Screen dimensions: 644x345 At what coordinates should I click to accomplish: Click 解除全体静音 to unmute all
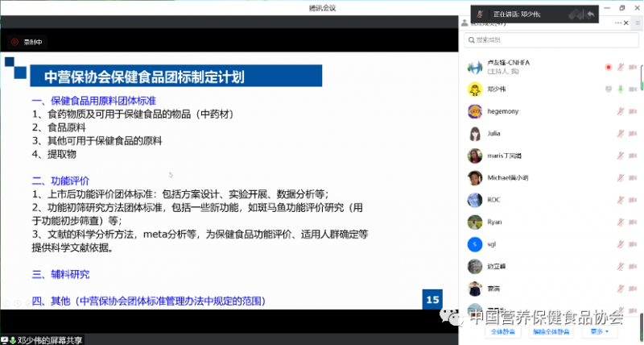(551, 331)
